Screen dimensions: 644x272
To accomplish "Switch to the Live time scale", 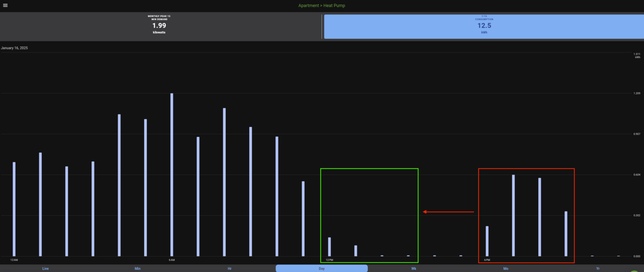I will coord(45,269).
